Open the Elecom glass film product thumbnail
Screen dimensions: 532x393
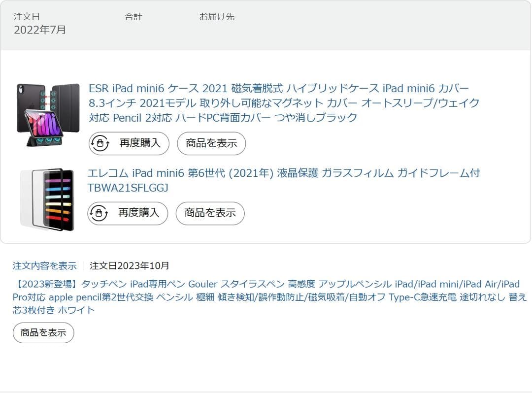[x=47, y=199]
